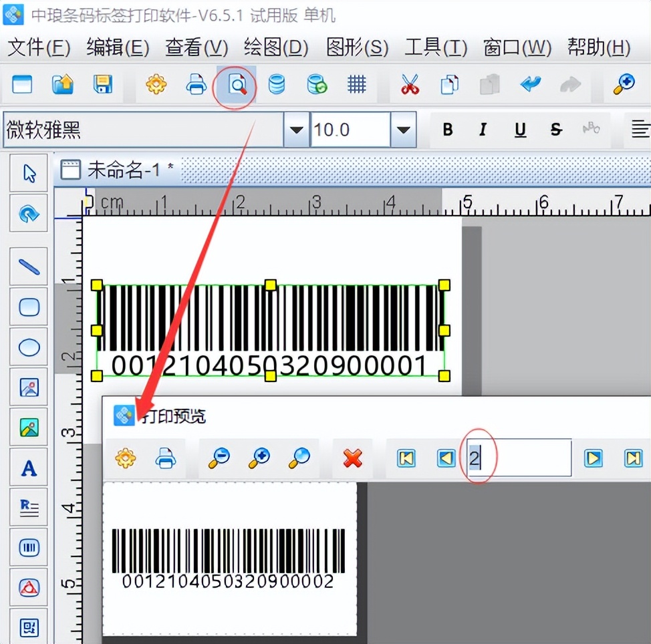The height and width of the screenshot is (644, 651).
Task: Save the document with floppy icon
Action: [x=102, y=85]
